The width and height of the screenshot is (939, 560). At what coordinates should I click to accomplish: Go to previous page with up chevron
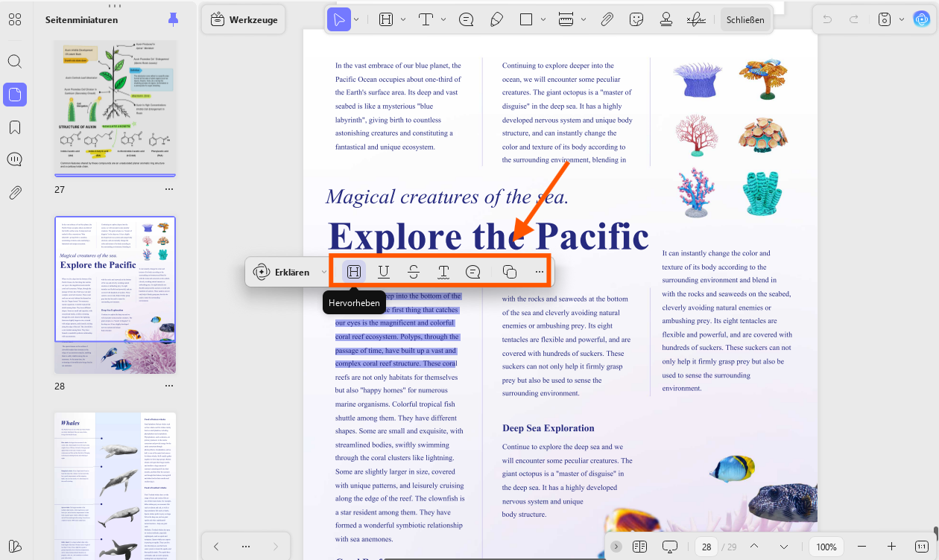[754, 547]
